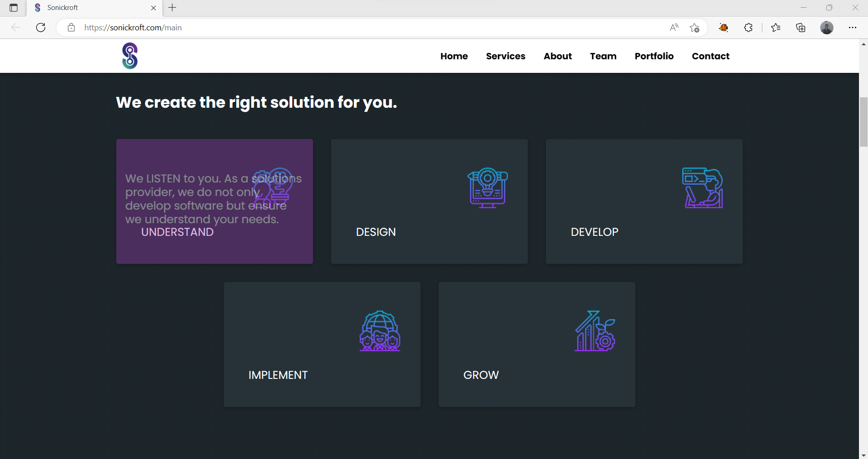Open Settings and more ellipsis menu
Viewport: 868px width, 459px height.
coord(852,28)
